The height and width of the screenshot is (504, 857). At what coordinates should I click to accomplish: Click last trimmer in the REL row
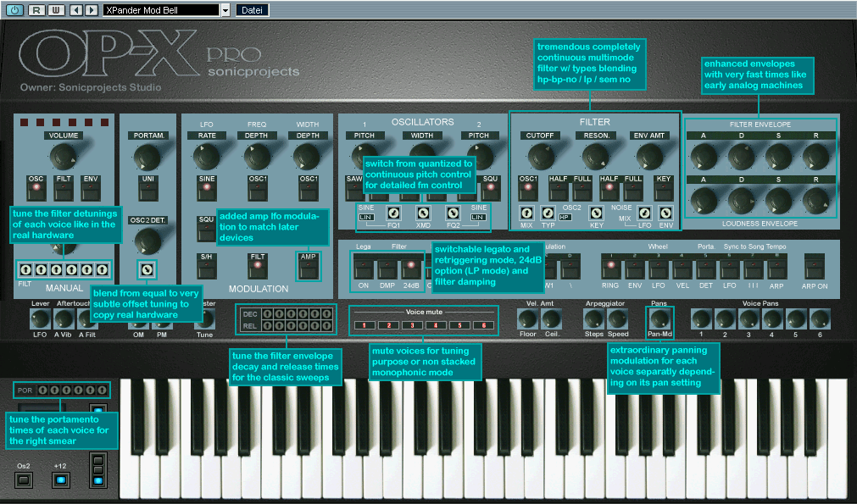pyautogui.click(x=326, y=325)
